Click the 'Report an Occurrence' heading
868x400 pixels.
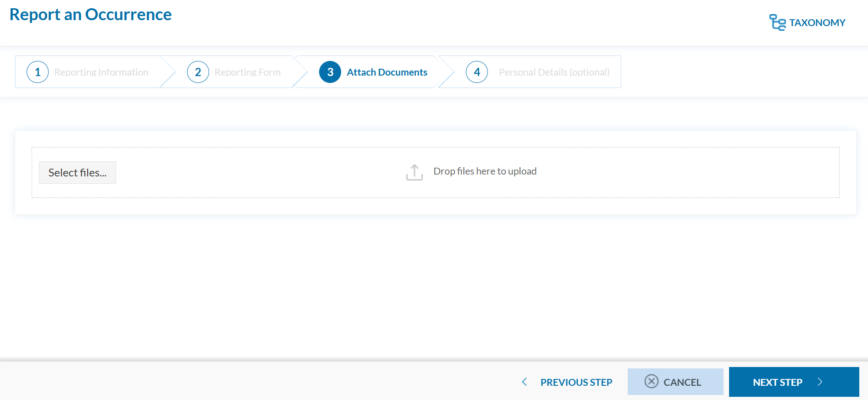click(91, 15)
